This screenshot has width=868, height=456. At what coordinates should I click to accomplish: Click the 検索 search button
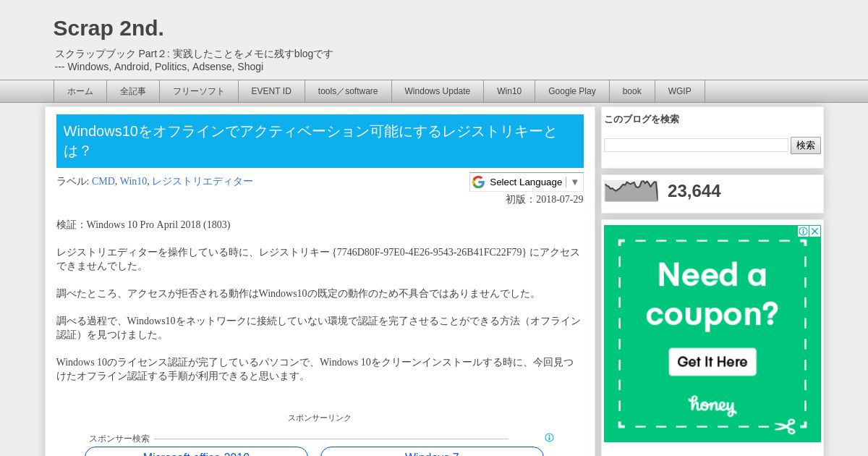(806, 145)
